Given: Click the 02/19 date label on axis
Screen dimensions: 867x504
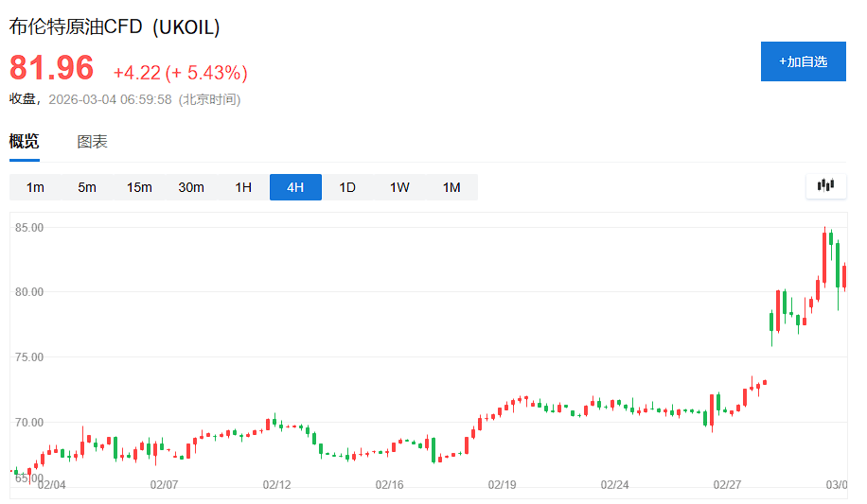Looking at the screenshot, I should [x=502, y=485].
